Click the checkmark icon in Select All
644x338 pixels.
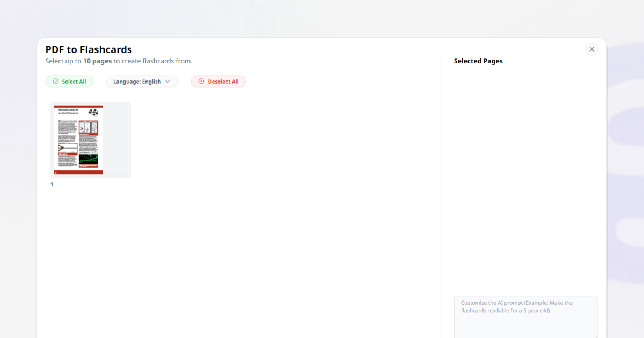(x=56, y=82)
